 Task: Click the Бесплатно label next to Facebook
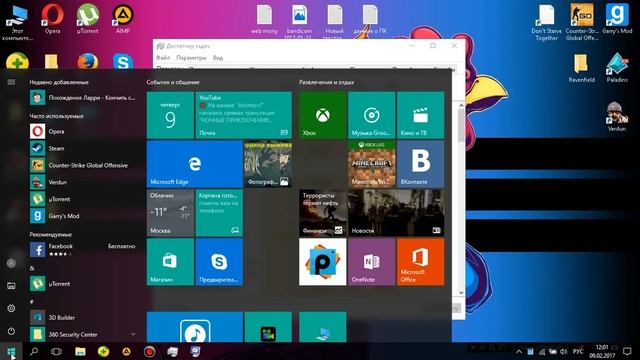tap(121, 246)
